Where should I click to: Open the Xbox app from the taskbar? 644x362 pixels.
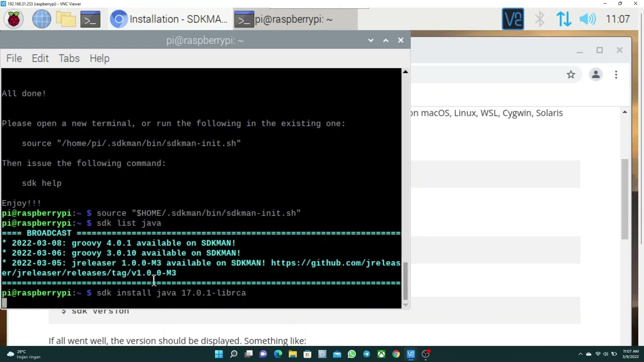pyautogui.click(x=381, y=354)
